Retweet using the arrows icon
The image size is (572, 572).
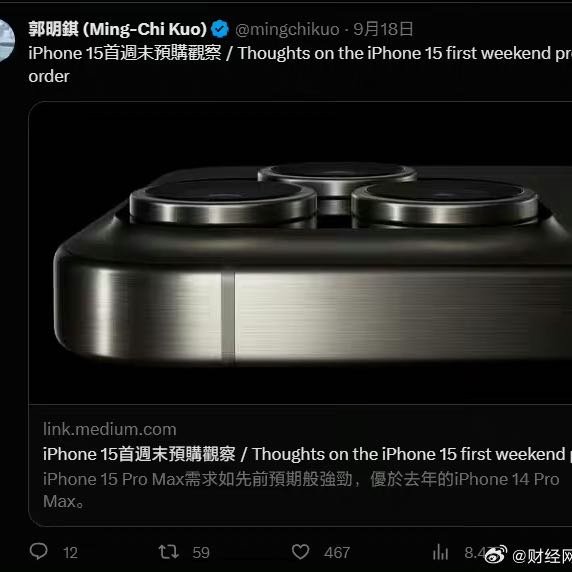tap(169, 552)
